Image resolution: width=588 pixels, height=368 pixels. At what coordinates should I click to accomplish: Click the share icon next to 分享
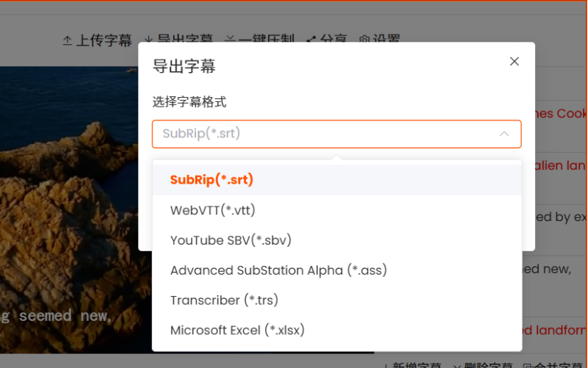coord(311,39)
